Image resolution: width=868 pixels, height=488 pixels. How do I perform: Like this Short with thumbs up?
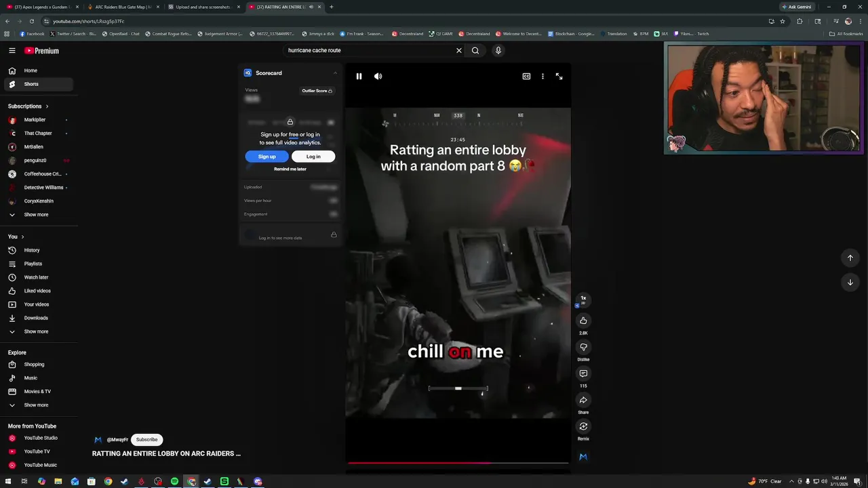(x=583, y=321)
